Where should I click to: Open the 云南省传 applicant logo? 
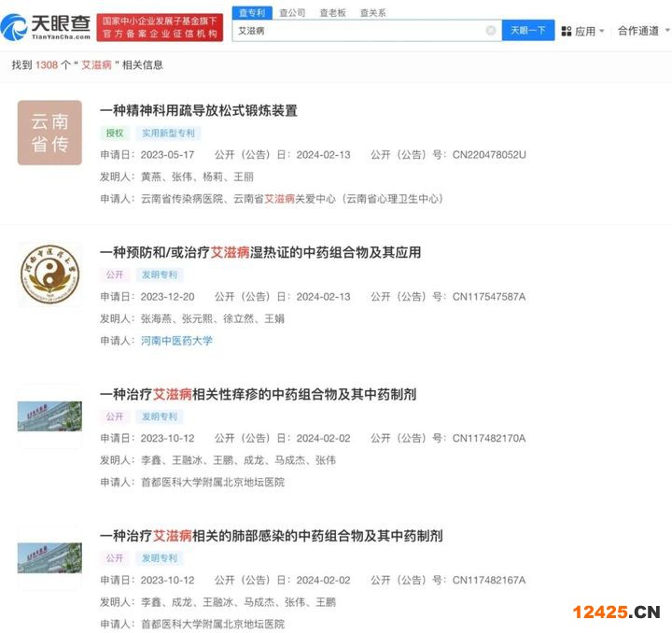click(x=49, y=133)
